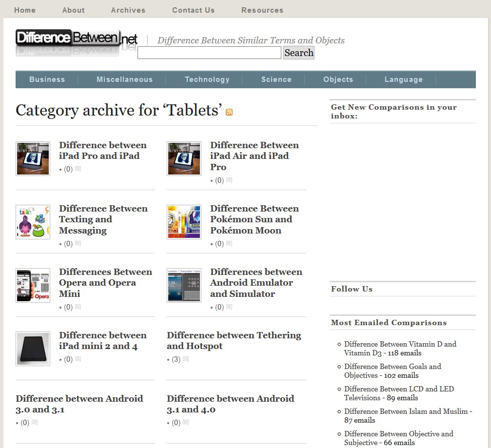This screenshot has height=448, width=491.
Task: Open article Difference between iPad Pro and iPad
Action: (103, 151)
